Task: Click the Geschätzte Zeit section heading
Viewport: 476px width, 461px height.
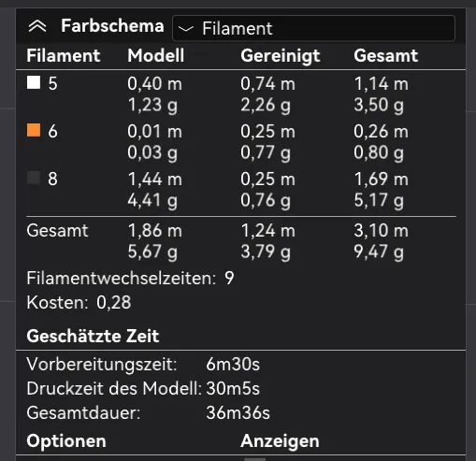Action: 93,337
